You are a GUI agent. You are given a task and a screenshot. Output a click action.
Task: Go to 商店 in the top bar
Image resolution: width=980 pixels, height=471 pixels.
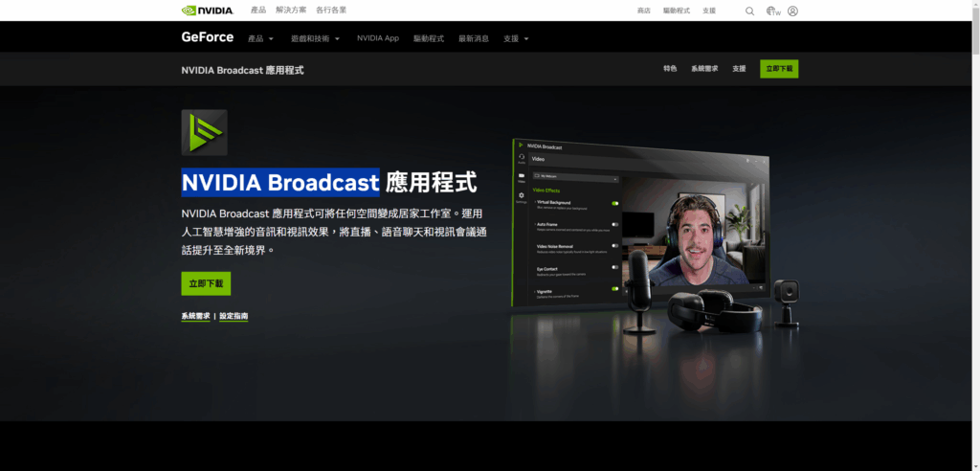click(x=644, y=11)
